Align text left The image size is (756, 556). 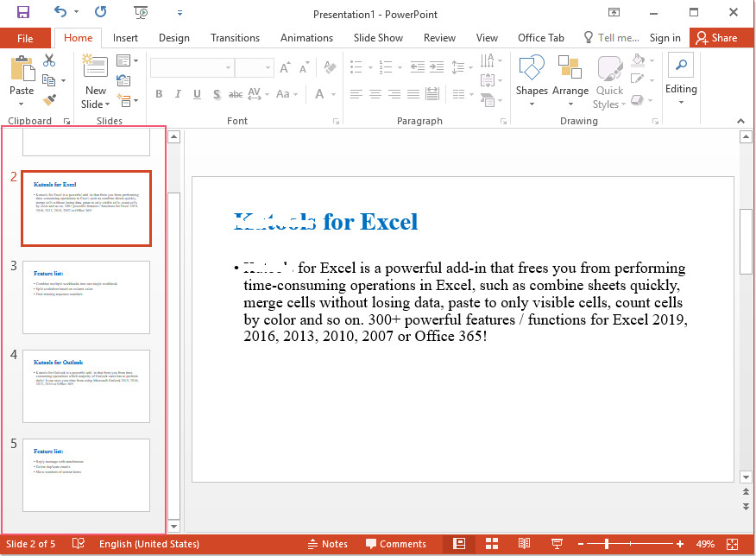coord(356,94)
